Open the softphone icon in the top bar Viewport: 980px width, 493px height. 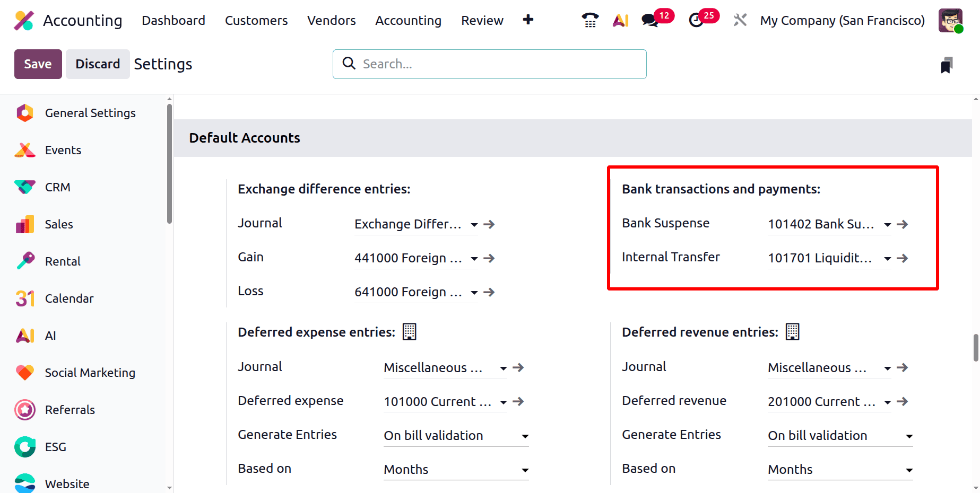click(x=589, y=20)
